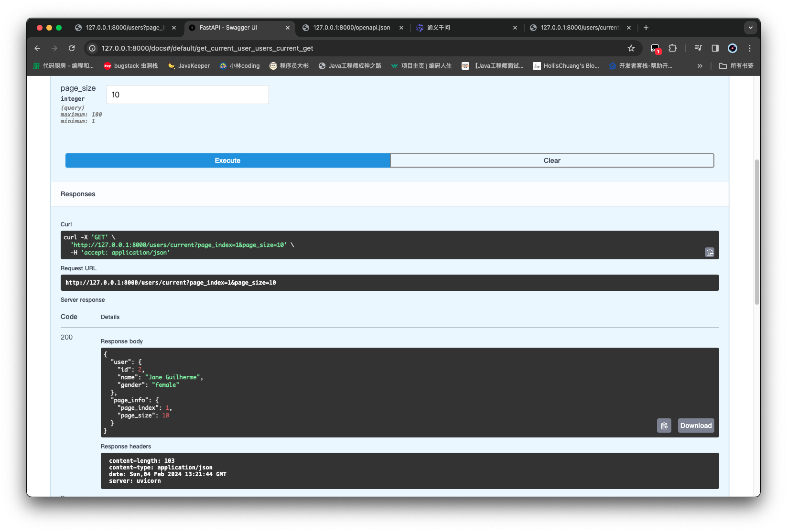
Task: Click the content-length: 103 header line
Action: [x=142, y=461]
